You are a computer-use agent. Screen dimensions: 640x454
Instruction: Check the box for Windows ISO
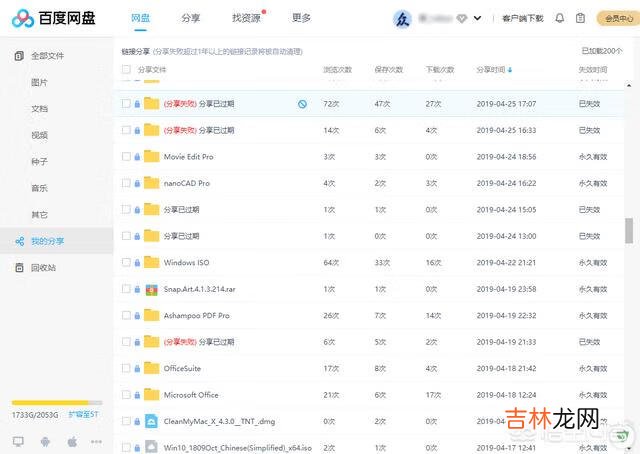tap(126, 262)
